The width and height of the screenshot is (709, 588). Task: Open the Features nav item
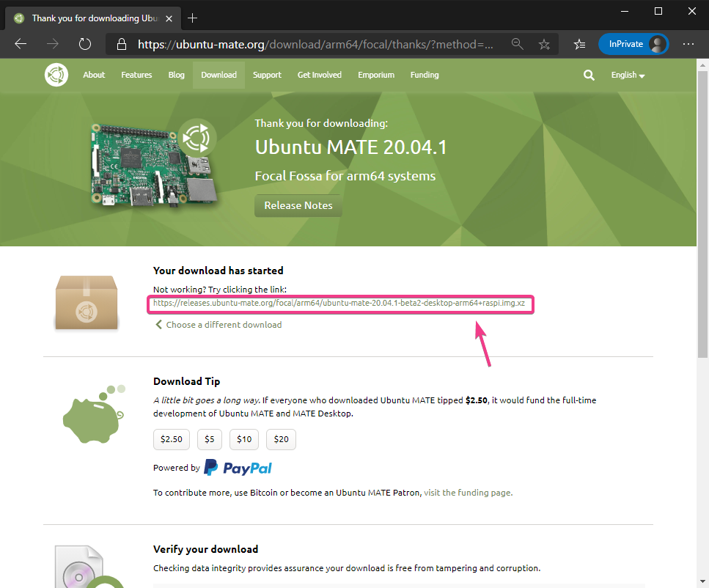136,75
